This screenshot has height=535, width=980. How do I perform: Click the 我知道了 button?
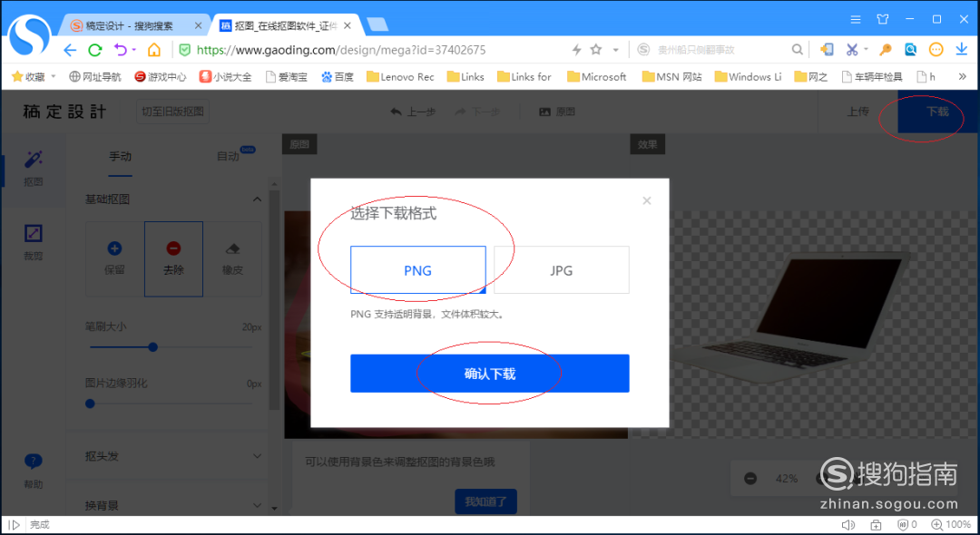485,501
